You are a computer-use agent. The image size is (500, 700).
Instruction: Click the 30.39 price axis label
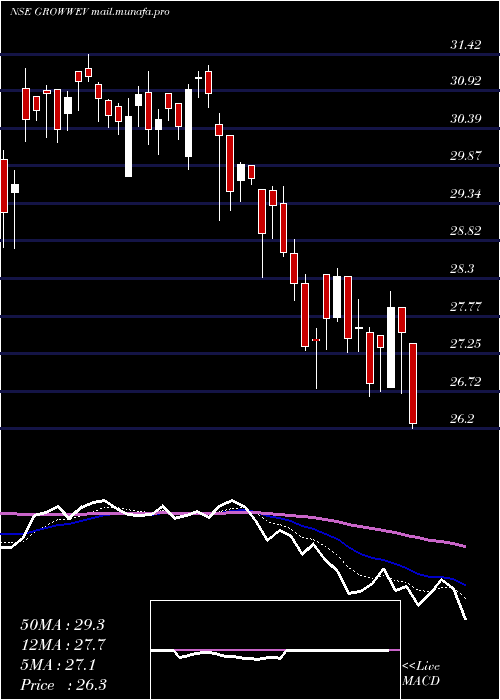[466, 119]
